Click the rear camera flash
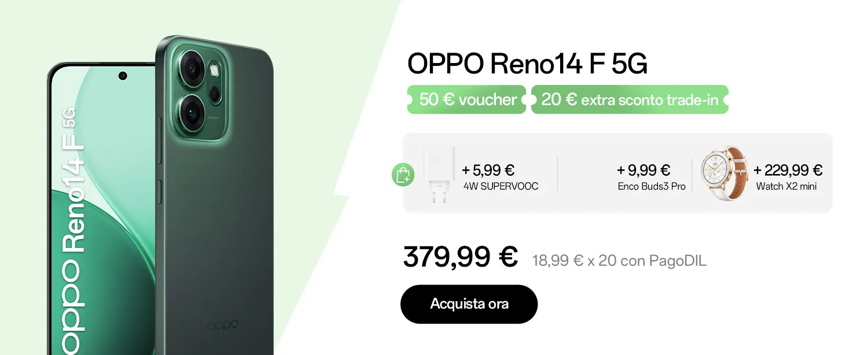 click(x=216, y=71)
